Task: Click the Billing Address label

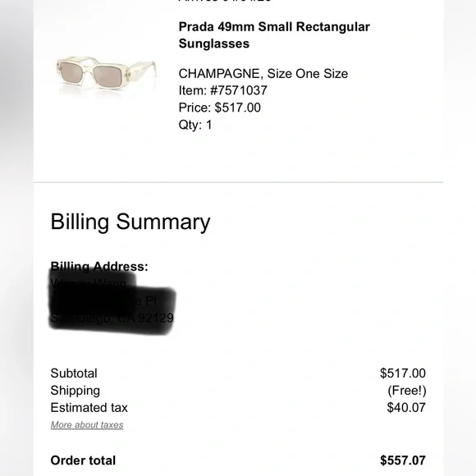Action: coord(99,267)
